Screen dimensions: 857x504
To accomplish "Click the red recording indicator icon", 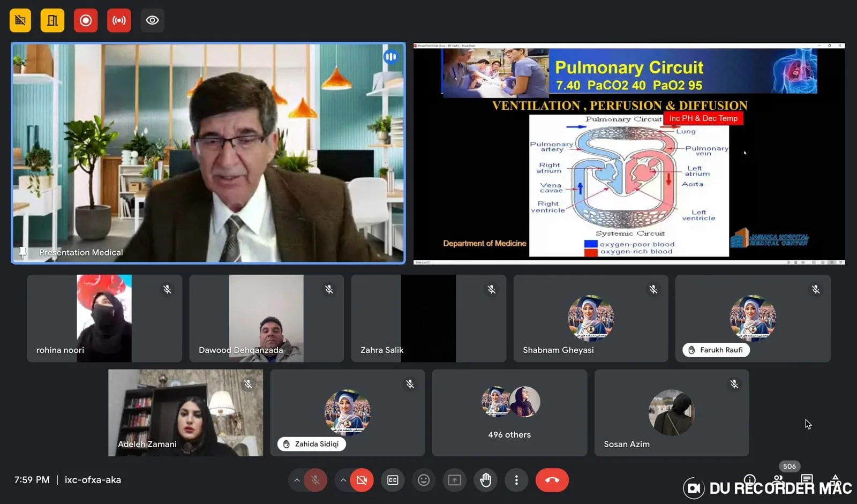I will 86,20.
